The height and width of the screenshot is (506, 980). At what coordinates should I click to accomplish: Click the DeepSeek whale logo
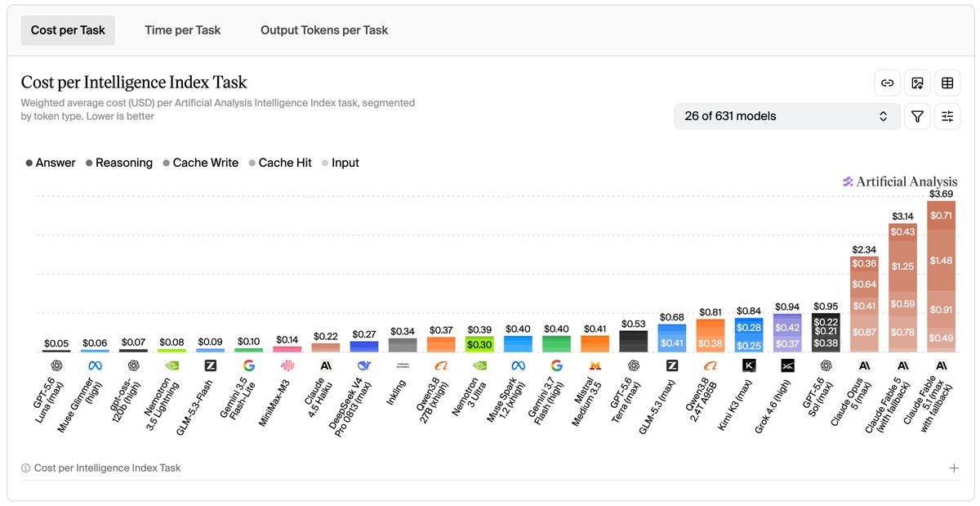[x=364, y=365]
